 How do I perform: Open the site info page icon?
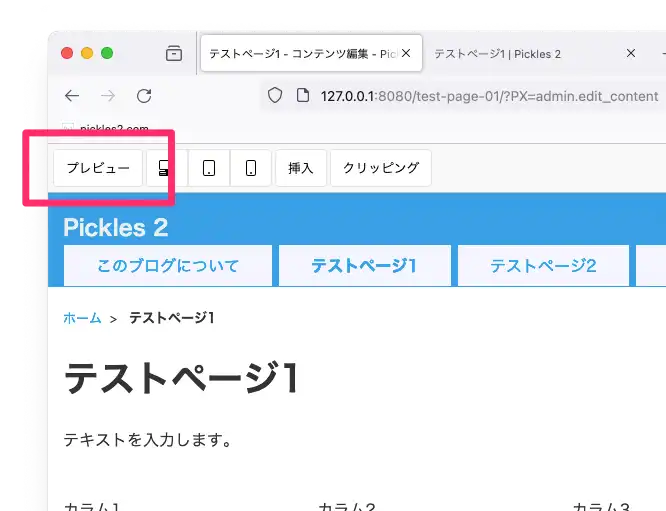pyautogui.click(x=303, y=96)
